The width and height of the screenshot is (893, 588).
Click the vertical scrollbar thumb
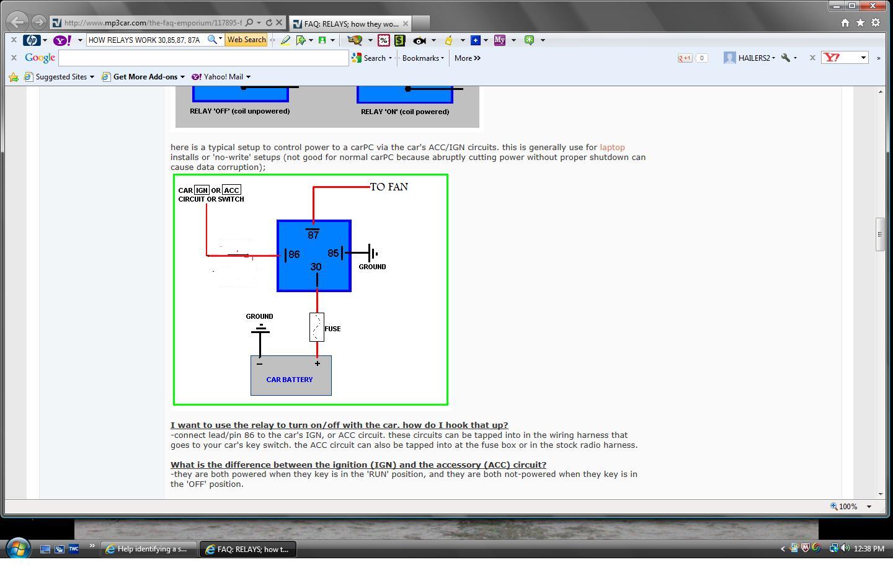(880, 234)
